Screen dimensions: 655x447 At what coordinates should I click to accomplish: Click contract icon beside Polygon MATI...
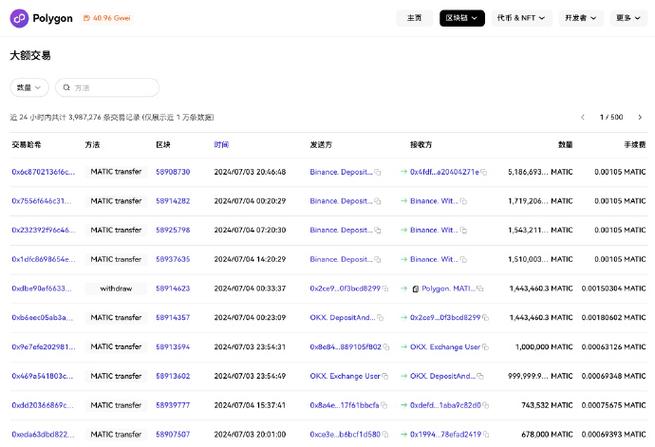click(416, 289)
